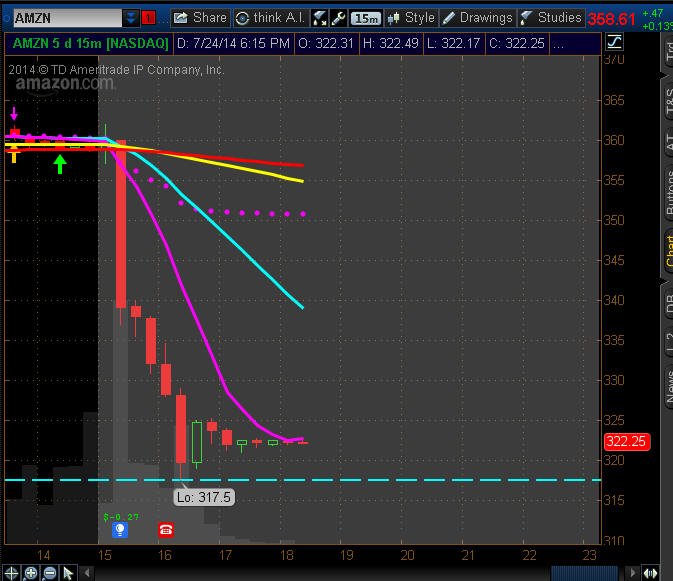The image size is (673, 581).
Task: Click the O: 322.31 open value
Action: pyautogui.click(x=326, y=43)
